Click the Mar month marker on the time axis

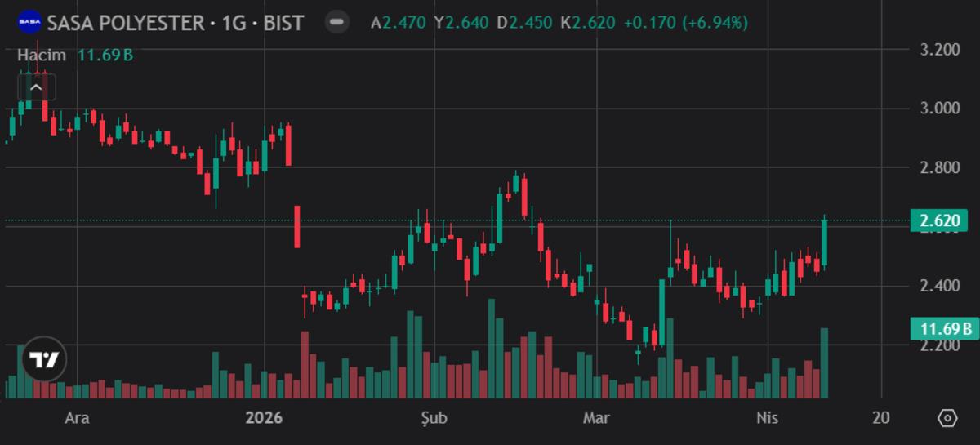[x=596, y=418]
